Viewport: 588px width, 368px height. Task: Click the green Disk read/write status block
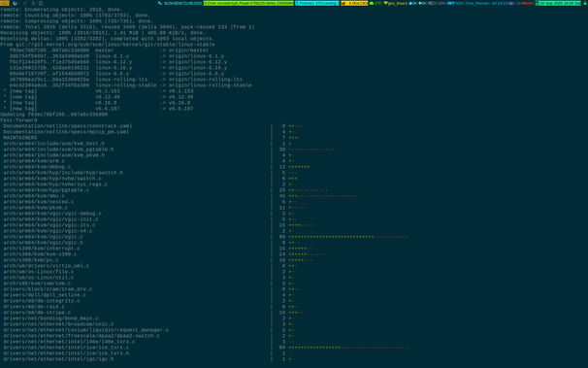point(248,3)
